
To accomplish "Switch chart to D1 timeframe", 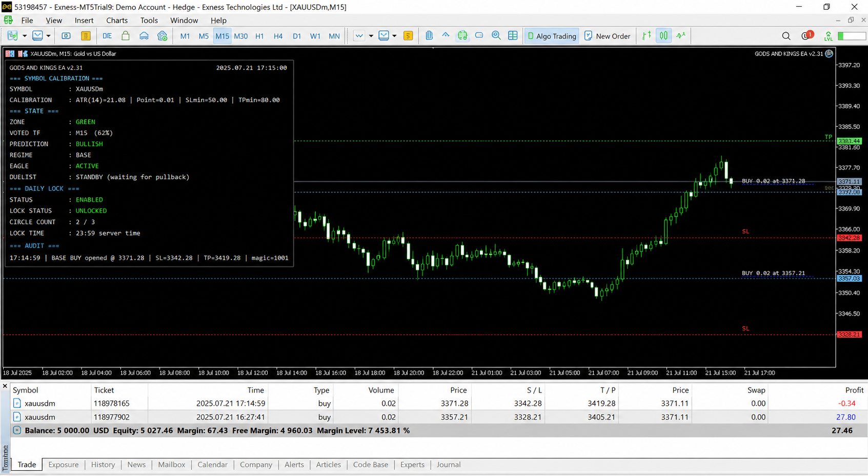I will (x=297, y=36).
